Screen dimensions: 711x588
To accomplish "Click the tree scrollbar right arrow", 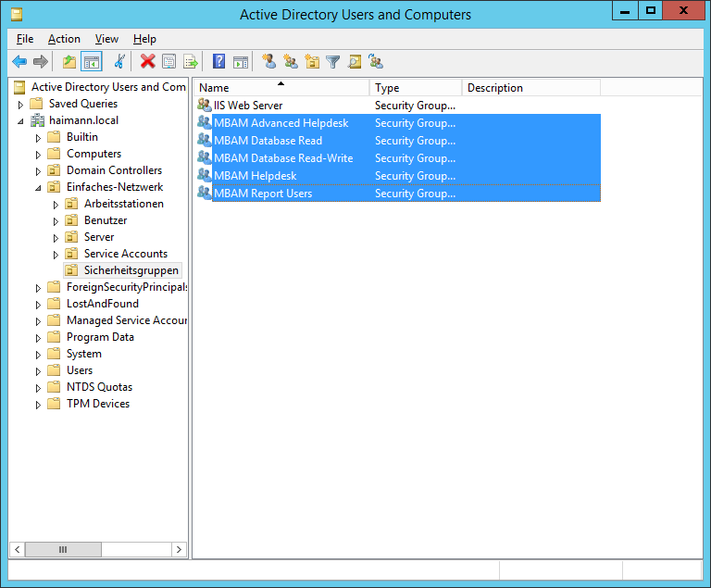I will click(179, 549).
